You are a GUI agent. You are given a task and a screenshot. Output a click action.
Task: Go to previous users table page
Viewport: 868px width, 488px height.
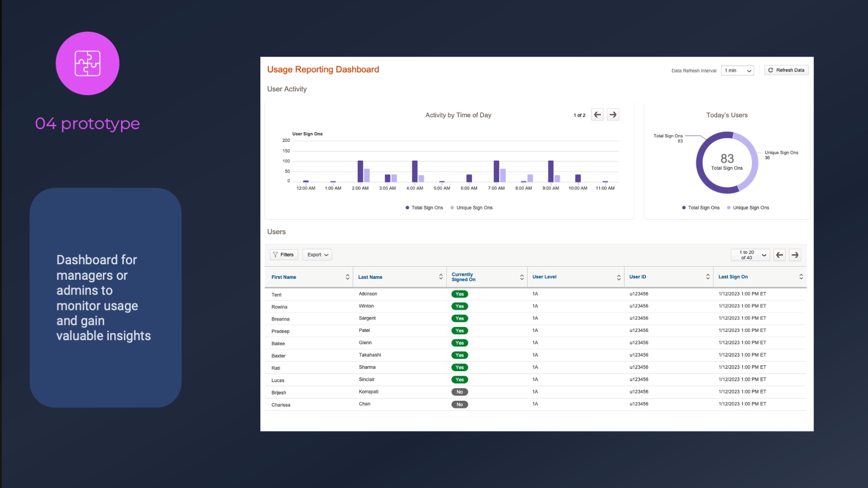click(x=779, y=255)
